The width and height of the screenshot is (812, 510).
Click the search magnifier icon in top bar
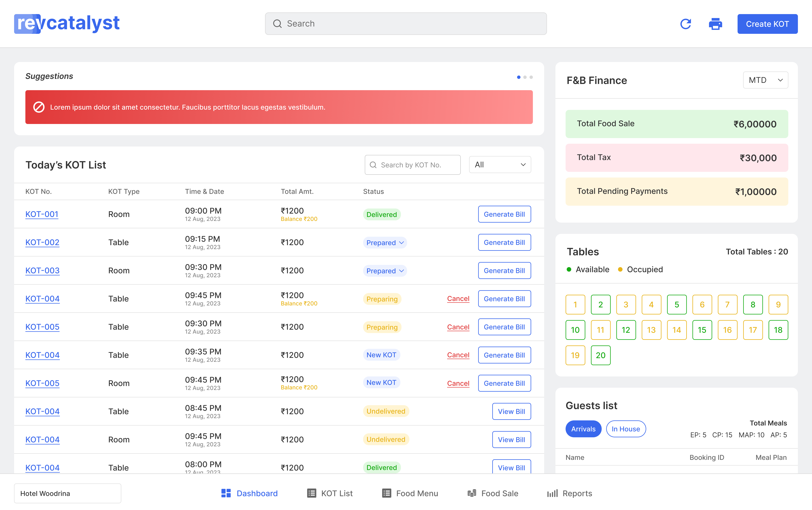tap(277, 24)
